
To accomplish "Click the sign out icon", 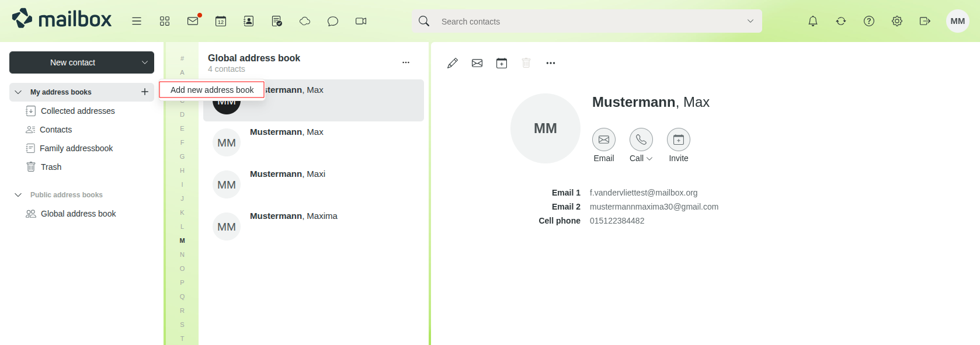I will [x=925, y=21].
